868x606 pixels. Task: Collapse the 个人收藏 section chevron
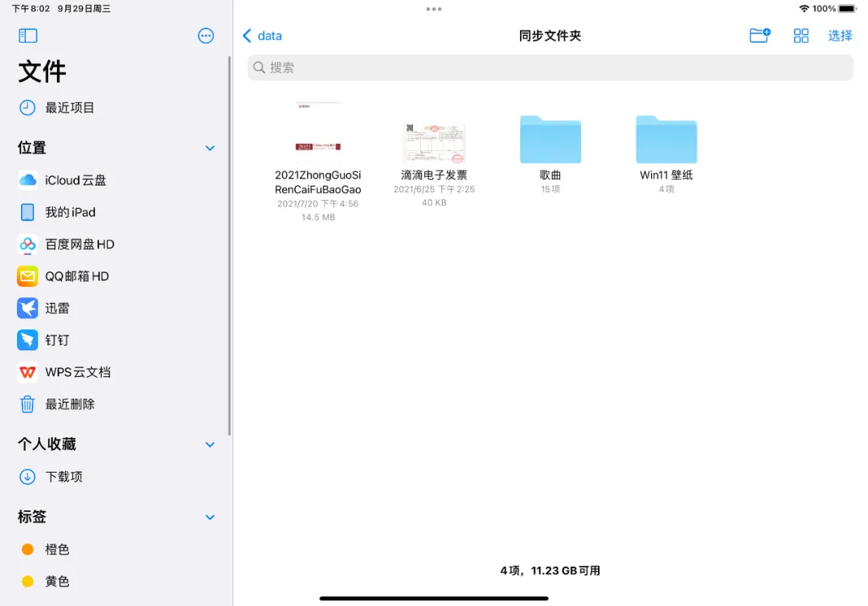(x=210, y=444)
